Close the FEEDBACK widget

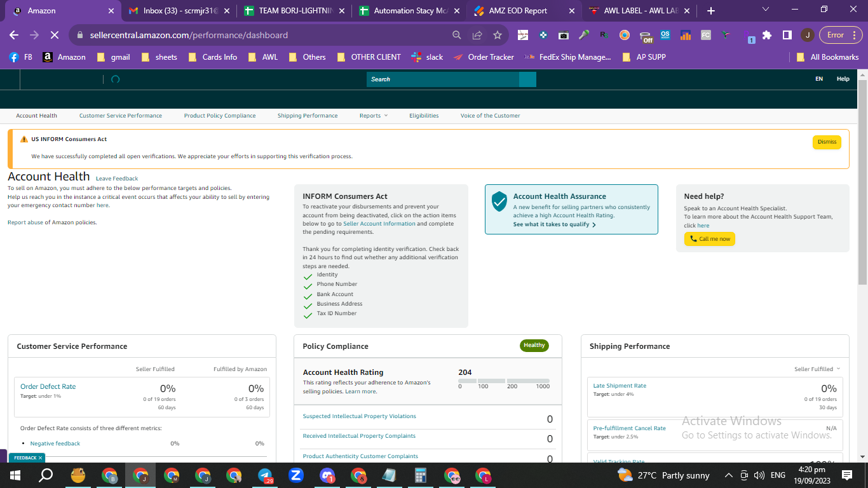[x=40, y=457]
